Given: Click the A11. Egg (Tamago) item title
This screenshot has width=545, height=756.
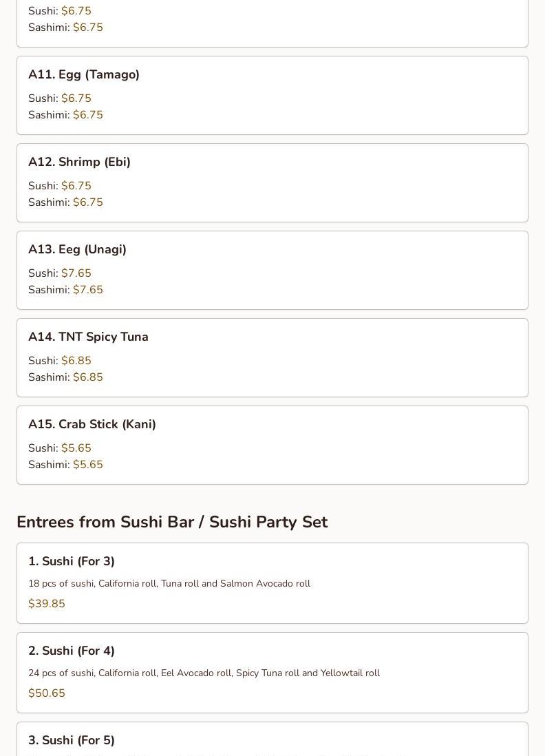Looking at the screenshot, I should 84,74.
